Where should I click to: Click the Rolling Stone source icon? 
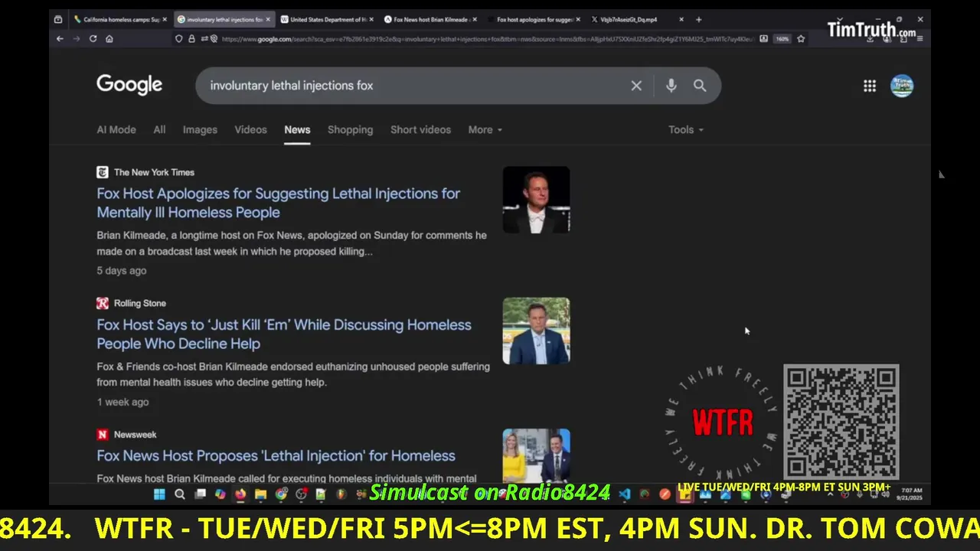click(x=103, y=303)
